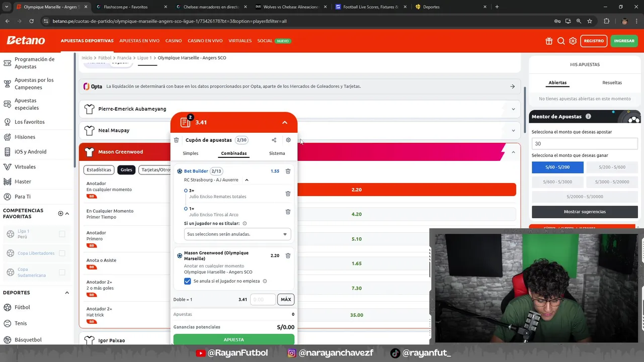The height and width of the screenshot is (362, 644).
Task: Expand Neal Maupay player row
Action: point(513,131)
